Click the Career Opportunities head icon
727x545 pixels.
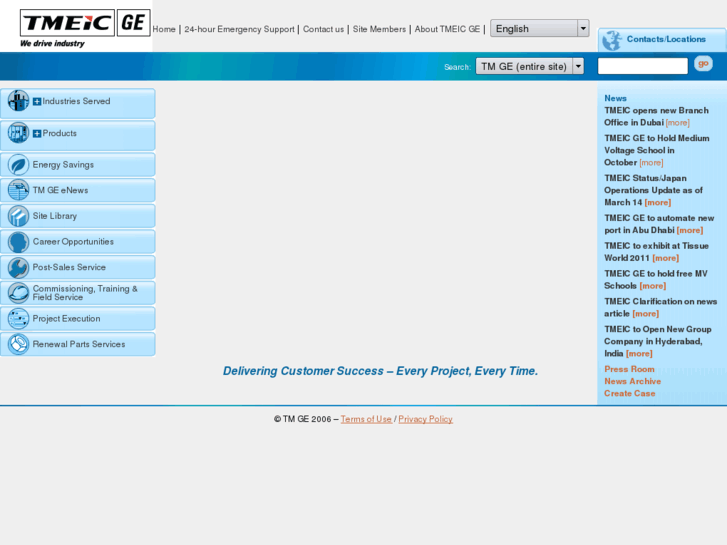coord(18,242)
